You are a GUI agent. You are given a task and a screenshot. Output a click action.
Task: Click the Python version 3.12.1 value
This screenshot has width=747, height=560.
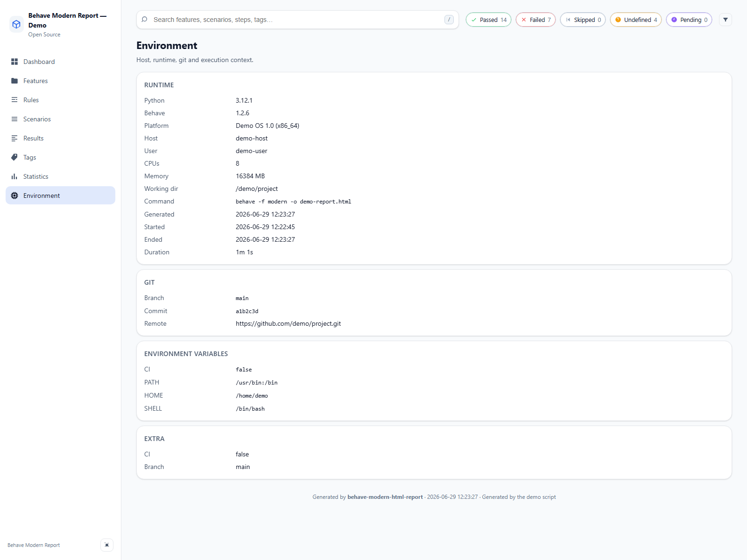(244, 100)
